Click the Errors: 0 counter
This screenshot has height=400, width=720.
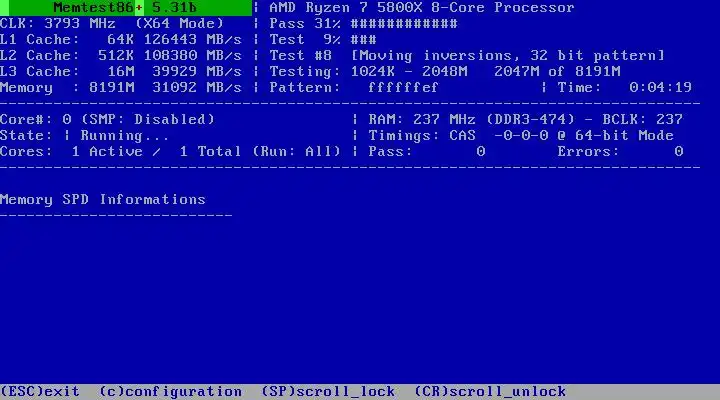(x=620, y=152)
